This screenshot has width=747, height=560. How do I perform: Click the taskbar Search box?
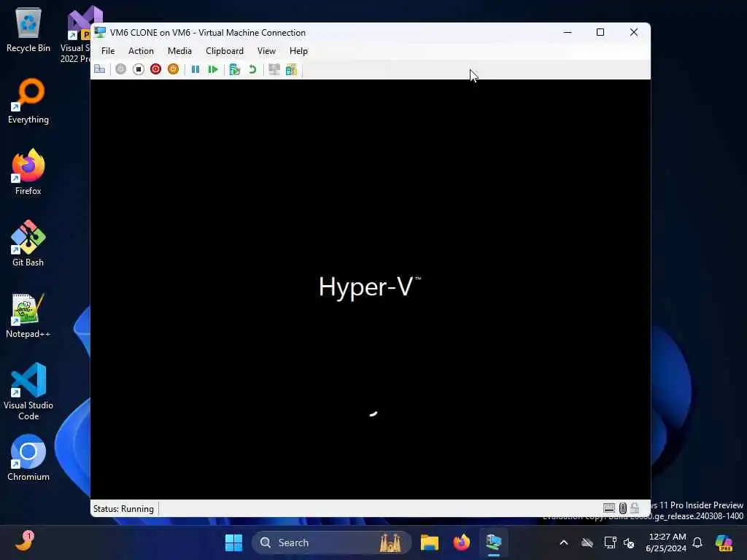pyautogui.click(x=332, y=542)
